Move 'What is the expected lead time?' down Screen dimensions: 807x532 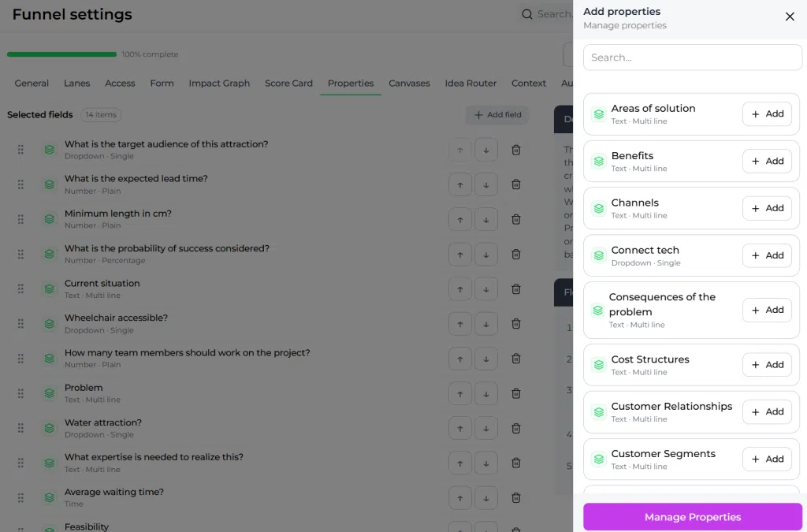point(485,184)
